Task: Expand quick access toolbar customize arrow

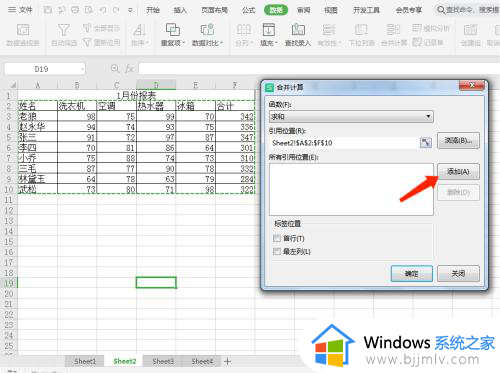Action: [x=130, y=10]
